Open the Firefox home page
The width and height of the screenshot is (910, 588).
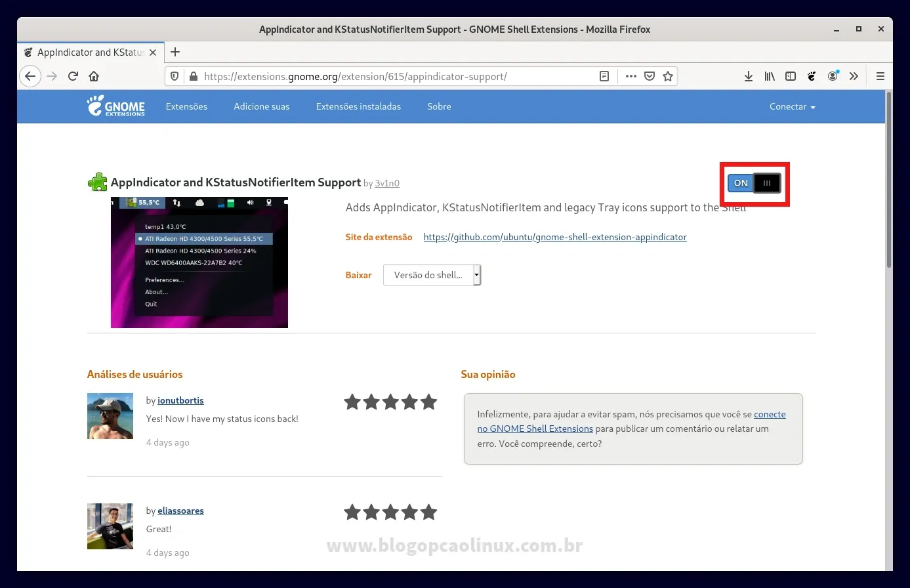[94, 76]
